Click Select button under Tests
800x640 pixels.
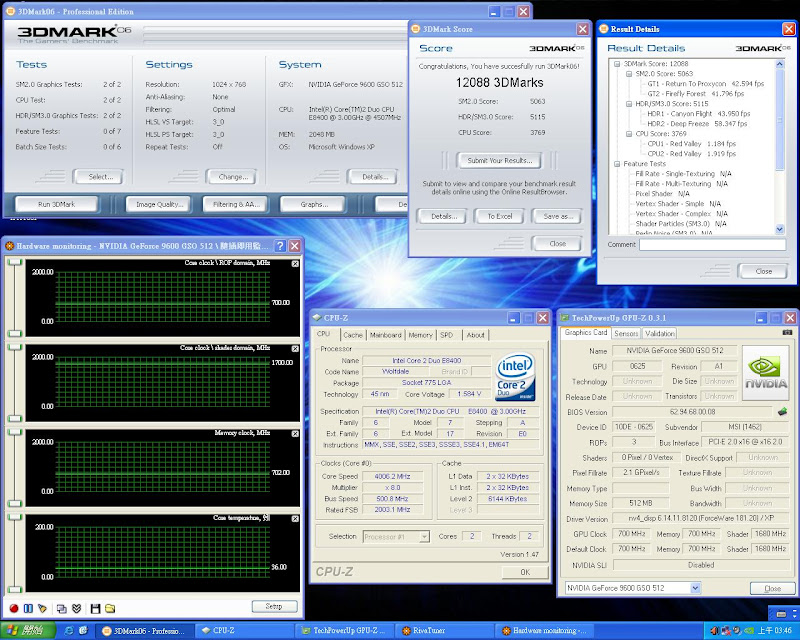[100, 177]
